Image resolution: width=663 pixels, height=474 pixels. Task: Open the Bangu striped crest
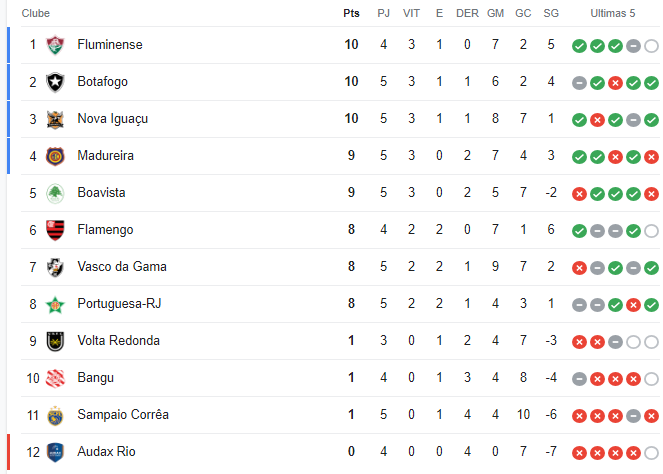coord(55,378)
